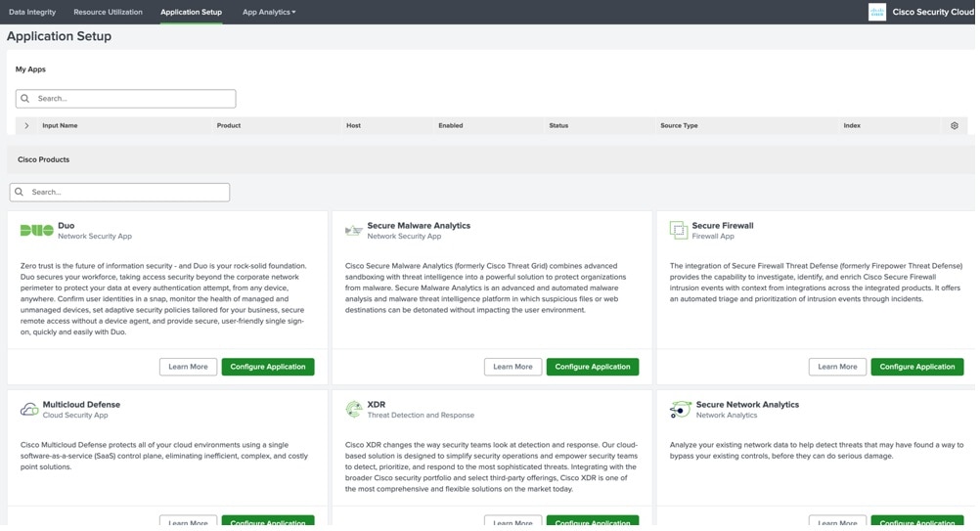The height and width of the screenshot is (531, 980).
Task: Click the Cisco logo in header
Action: [877, 12]
